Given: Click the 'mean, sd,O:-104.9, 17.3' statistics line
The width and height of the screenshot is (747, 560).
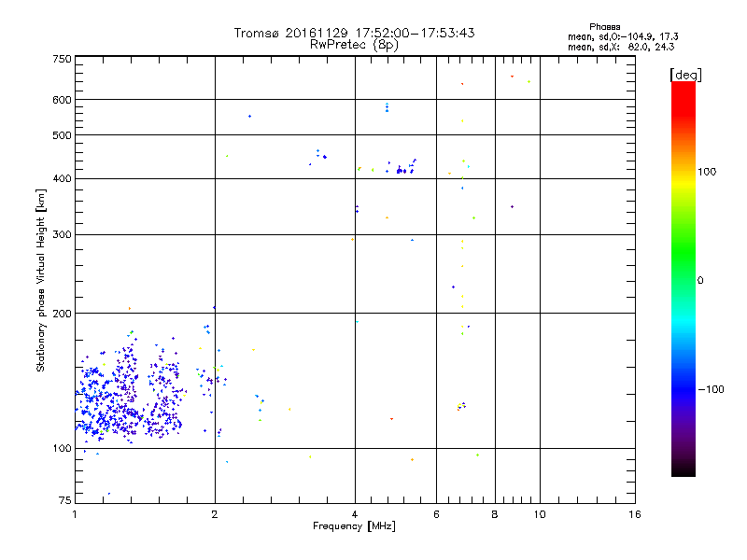Looking at the screenshot, I should [623, 36].
